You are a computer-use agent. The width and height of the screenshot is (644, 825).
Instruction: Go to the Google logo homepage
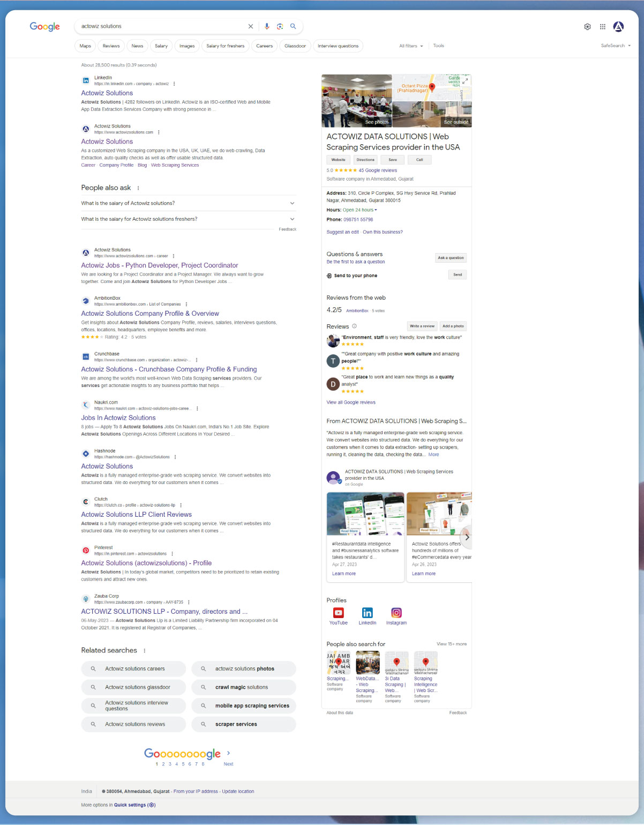coord(44,26)
